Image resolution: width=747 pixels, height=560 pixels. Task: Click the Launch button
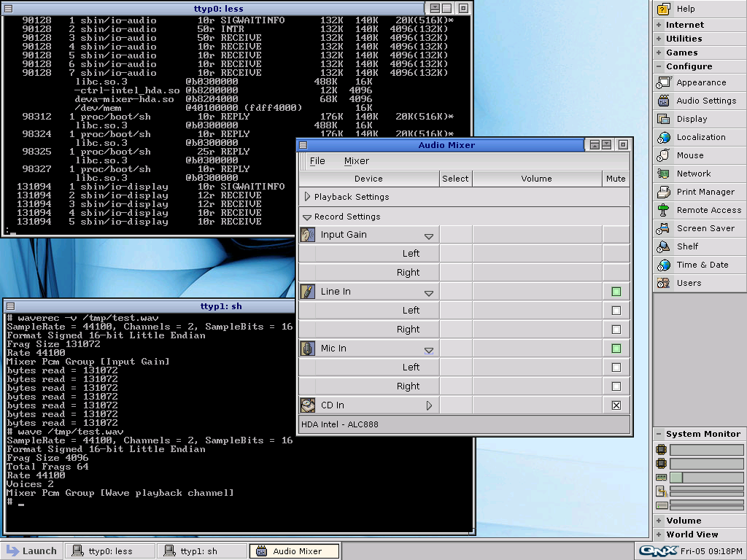pyautogui.click(x=32, y=551)
